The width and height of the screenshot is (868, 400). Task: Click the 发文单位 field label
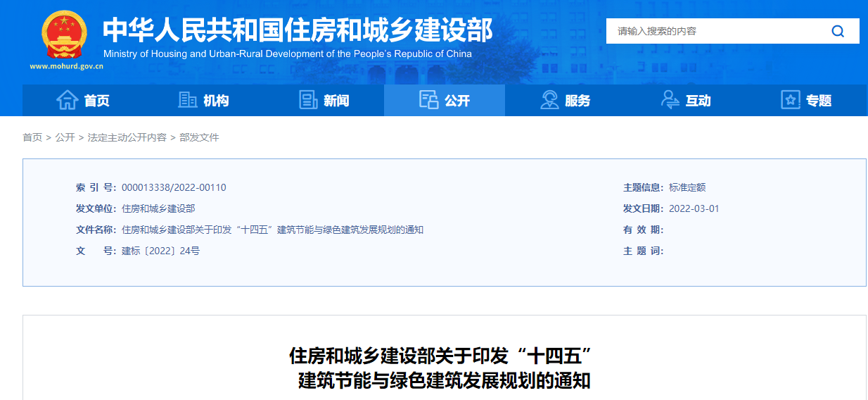(96, 208)
